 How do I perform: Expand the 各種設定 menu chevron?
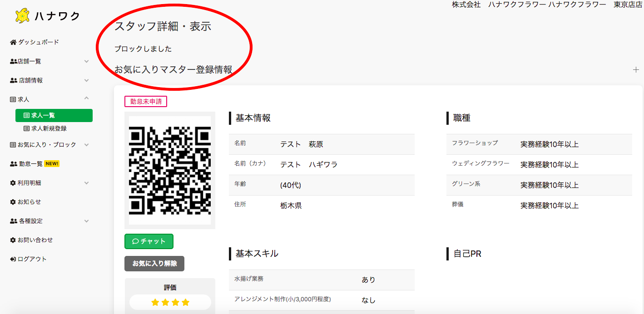(x=87, y=221)
